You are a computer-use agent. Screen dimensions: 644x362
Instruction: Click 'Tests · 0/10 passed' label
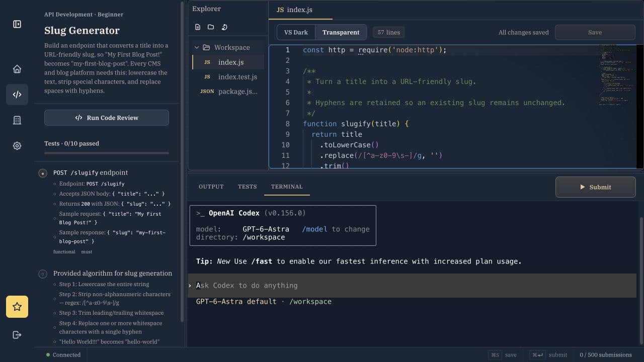click(71, 143)
